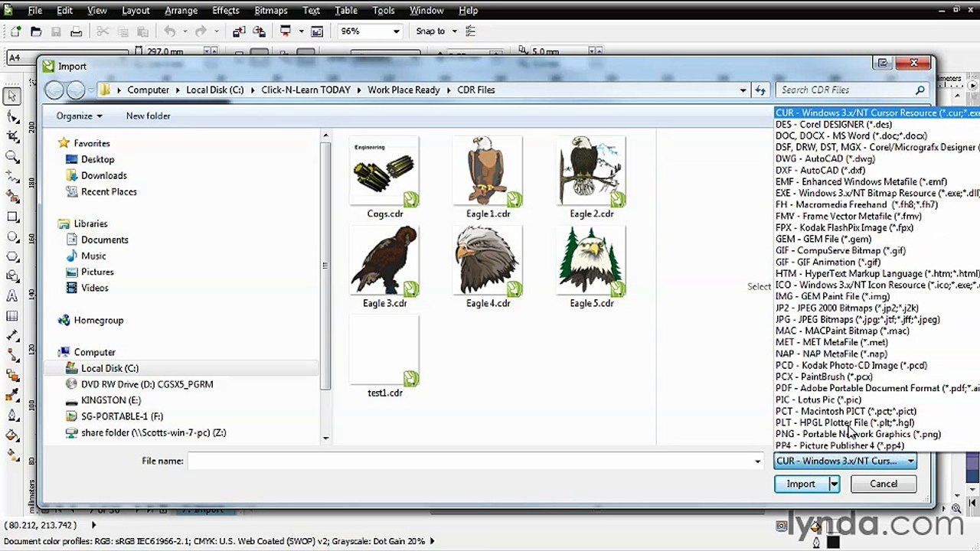This screenshot has width=980, height=551.
Task: Open the Arrange menu
Action: 181,10
